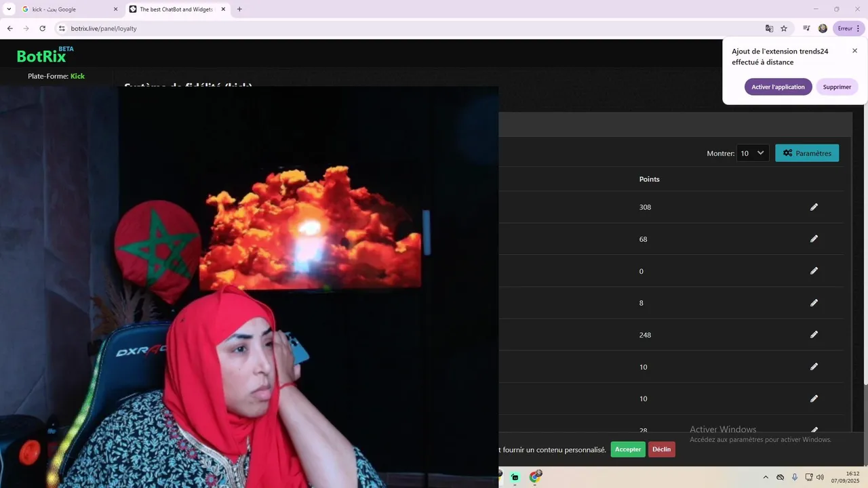Image resolution: width=868 pixels, height=488 pixels.
Task: Go back with the browser back arrow
Action: pos(9,28)
